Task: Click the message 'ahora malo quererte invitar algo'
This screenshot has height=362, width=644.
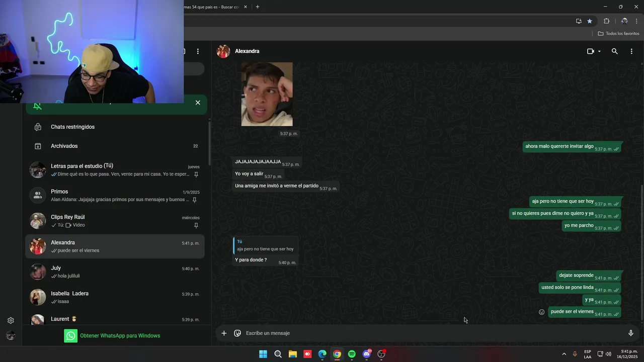Action: click(573, 147)
